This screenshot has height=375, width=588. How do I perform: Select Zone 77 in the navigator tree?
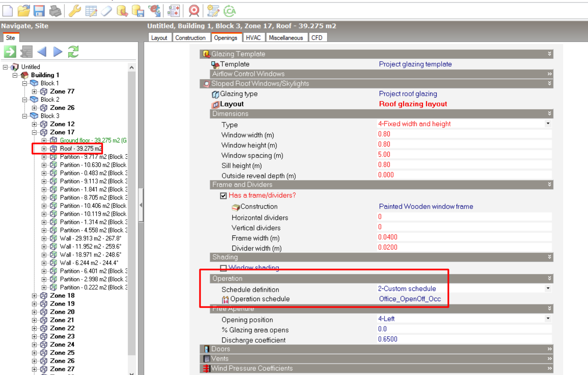62,91
